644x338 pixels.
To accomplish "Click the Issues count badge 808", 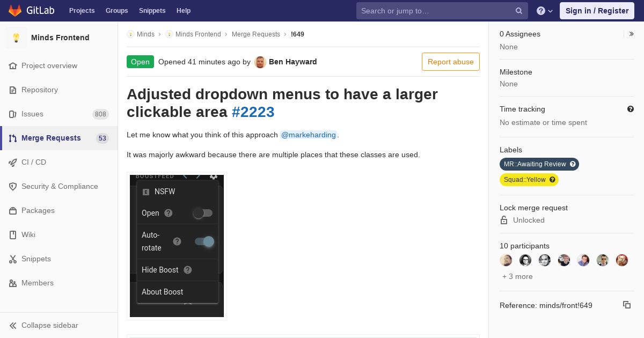I will pyautogui.click(x=100, y=114).
